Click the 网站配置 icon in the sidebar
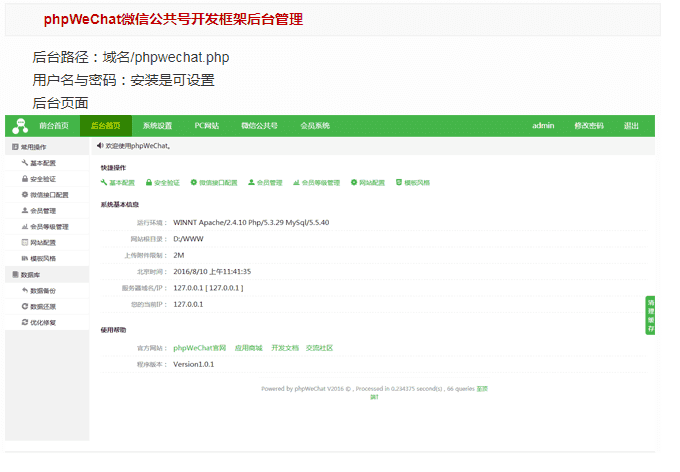The height and width of the screenshot is (472, 680). 25,242
